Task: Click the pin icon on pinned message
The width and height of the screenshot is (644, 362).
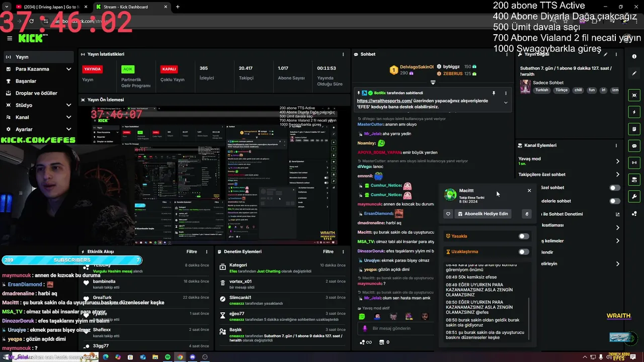Action: tap(494, 93)
